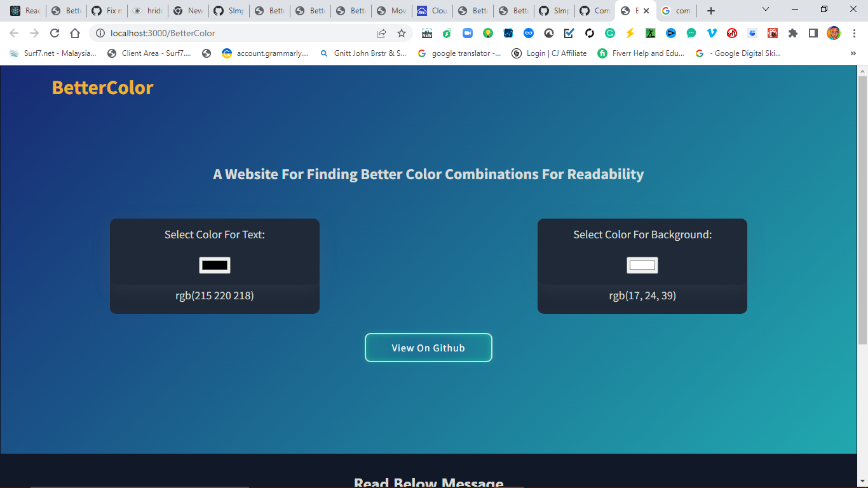The image size is (868, 488).
Task: Click the Chrome profile avatar icon
Action: 834,32
